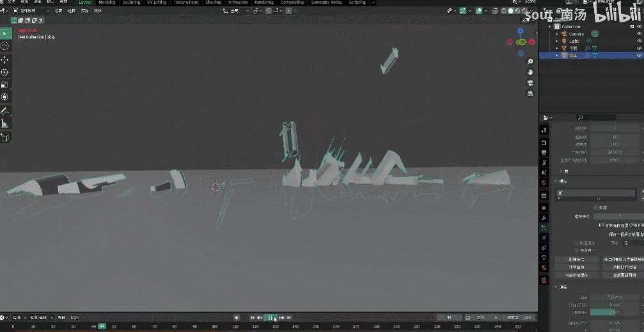Open the Shading workspace tab

coord(213,3)
